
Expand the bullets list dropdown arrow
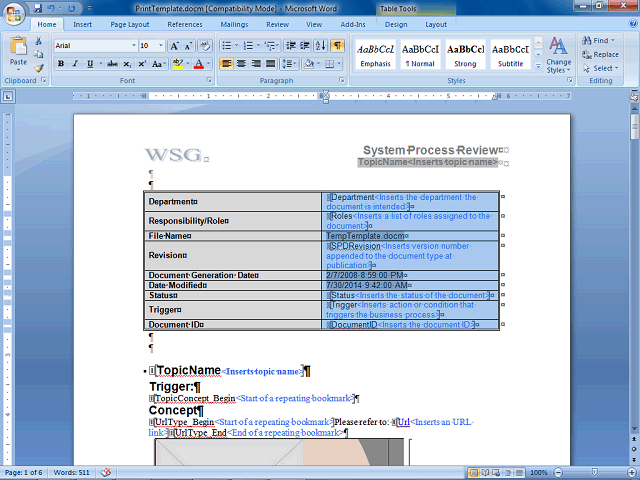pos(236,46)
